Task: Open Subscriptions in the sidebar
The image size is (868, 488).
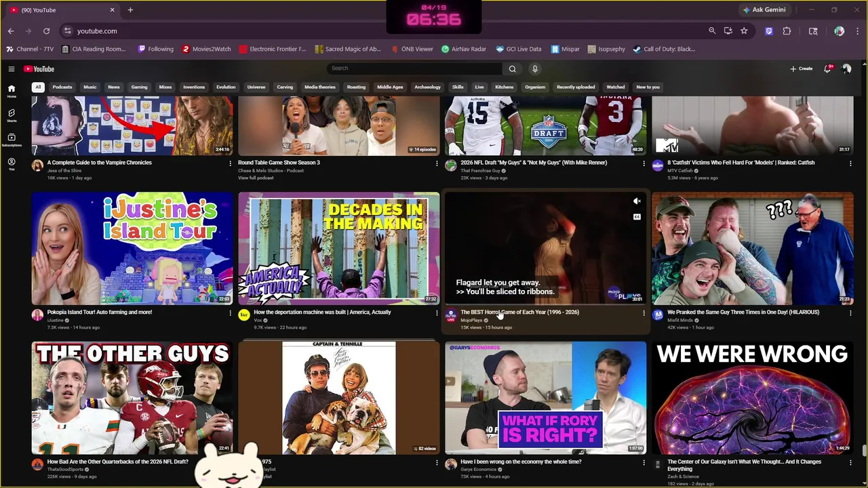Action: [12, 140]
